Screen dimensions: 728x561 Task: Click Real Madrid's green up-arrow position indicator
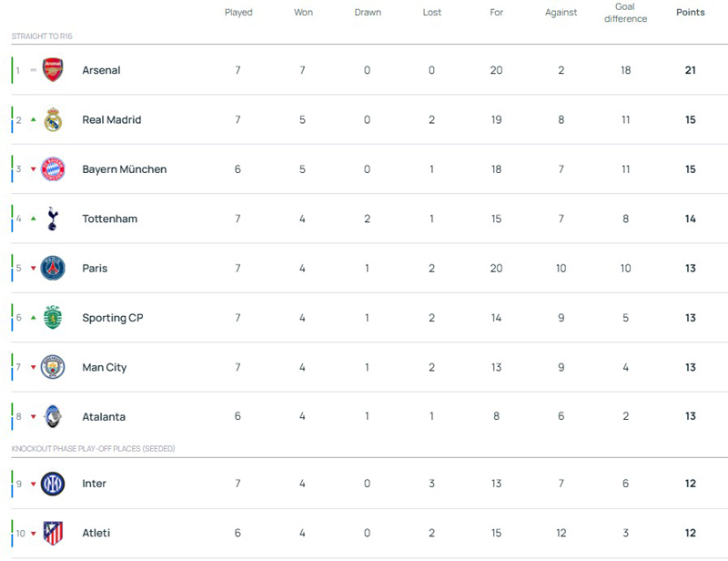point(34,120)
